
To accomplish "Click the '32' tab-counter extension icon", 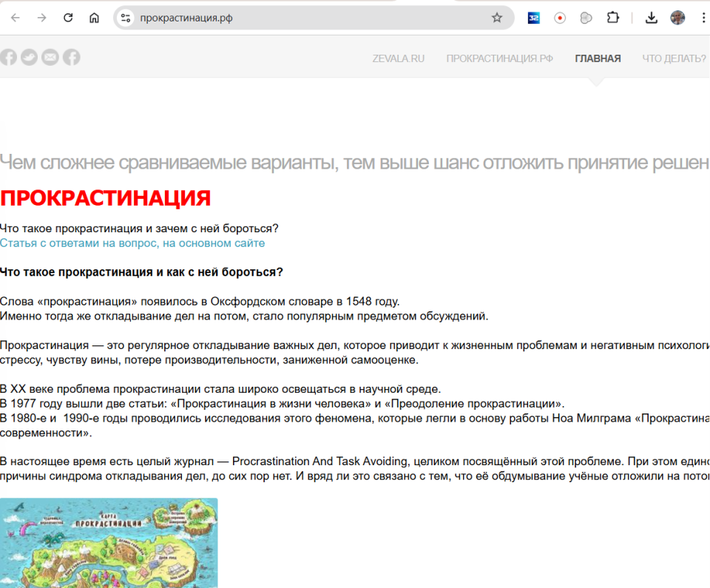I will pos(534,17).
